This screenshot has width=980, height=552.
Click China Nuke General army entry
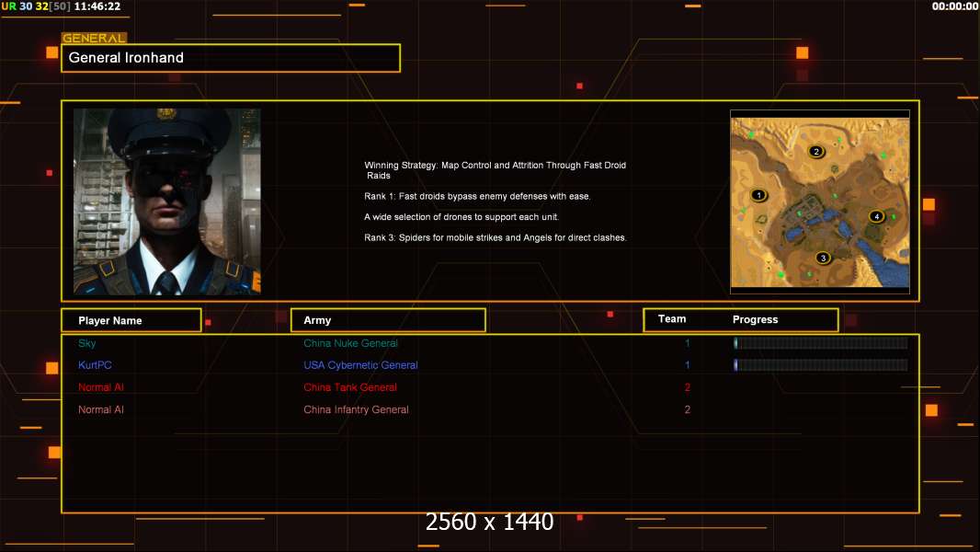click(x=350, y=343)
